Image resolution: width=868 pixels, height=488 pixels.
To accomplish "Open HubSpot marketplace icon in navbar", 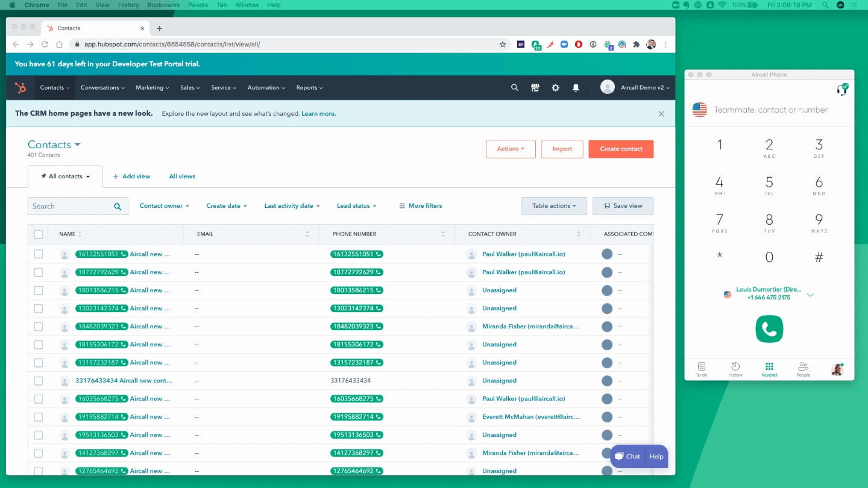I will pyautogui.click(x=535, y=87).
